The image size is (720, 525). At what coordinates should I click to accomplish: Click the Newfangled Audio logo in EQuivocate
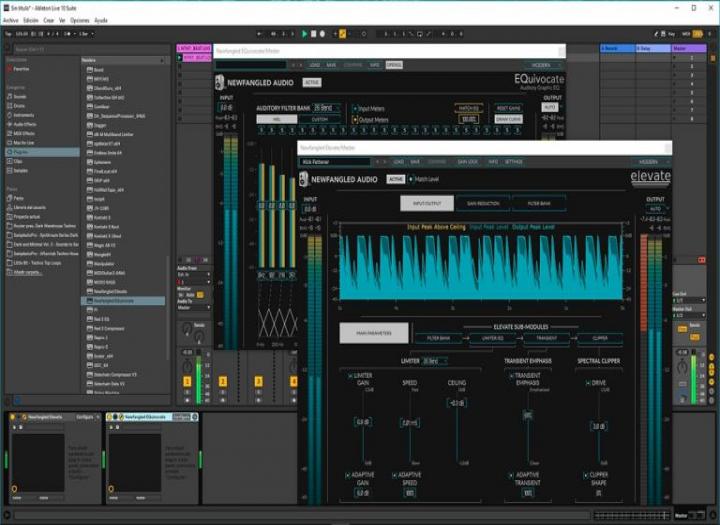coord(219,83)
